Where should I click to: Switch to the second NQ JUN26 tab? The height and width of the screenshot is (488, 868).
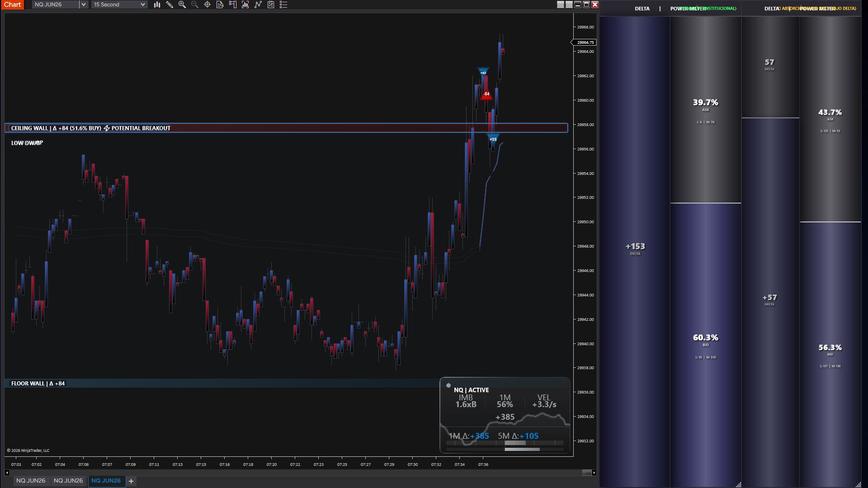(68, 481)
